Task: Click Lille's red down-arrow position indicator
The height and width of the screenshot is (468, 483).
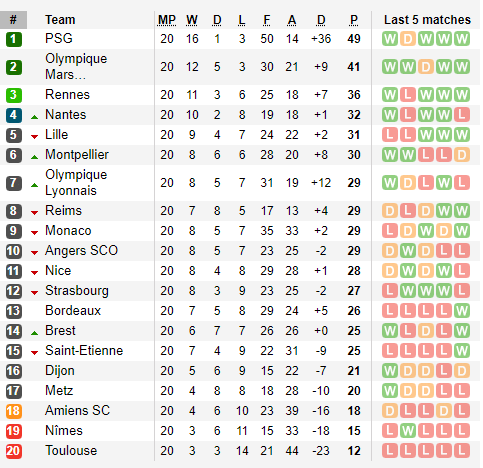Action: 34,137
